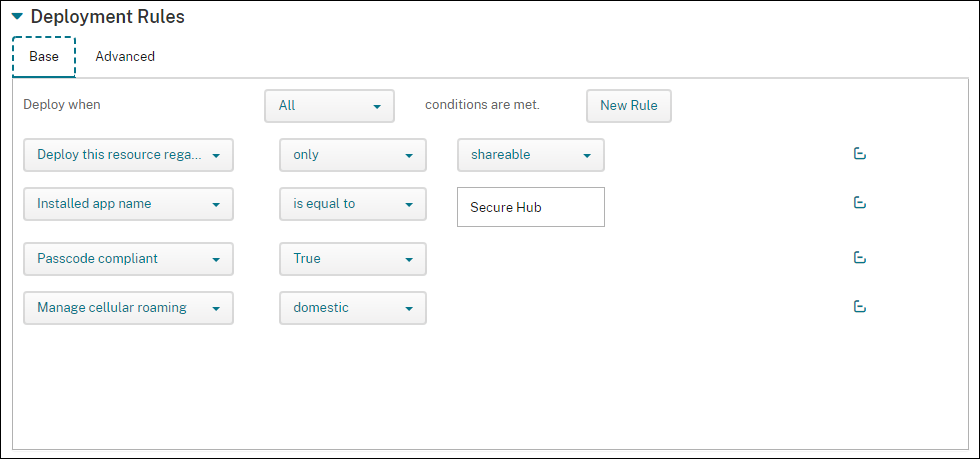Expand the domestic dropdown
Viewport: 980px width, 459px height.
coord(352,308)
